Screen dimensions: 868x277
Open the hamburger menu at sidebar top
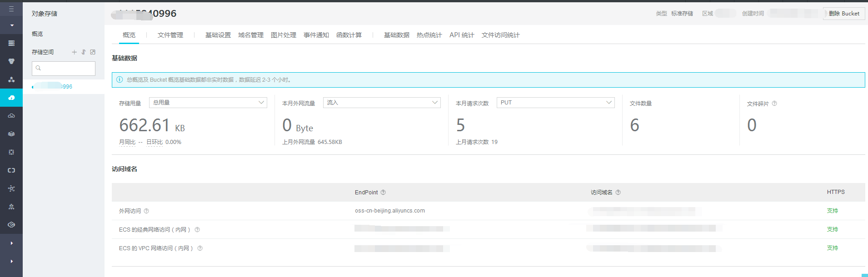tap(11, 9)
